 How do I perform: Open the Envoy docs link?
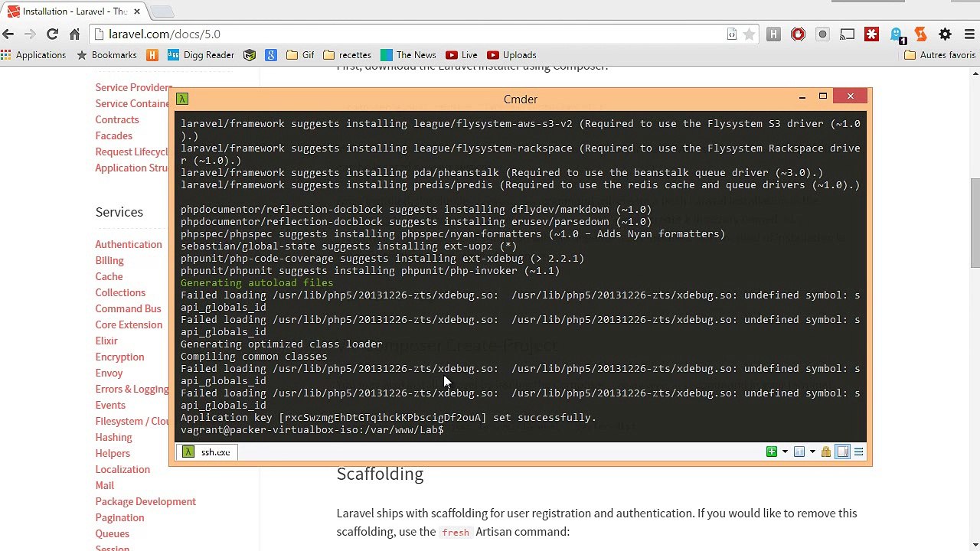point(109,373)
